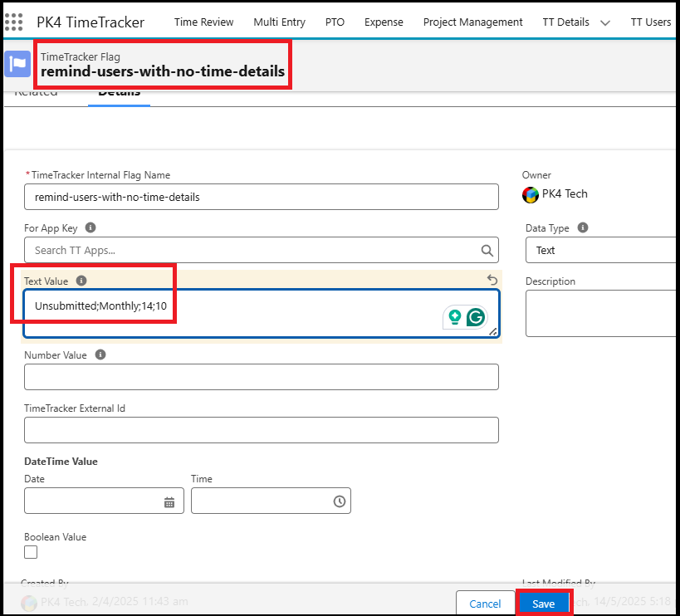Open the PK4 Tech owner link
680x616 pixels.
click(x=565, y=193)
